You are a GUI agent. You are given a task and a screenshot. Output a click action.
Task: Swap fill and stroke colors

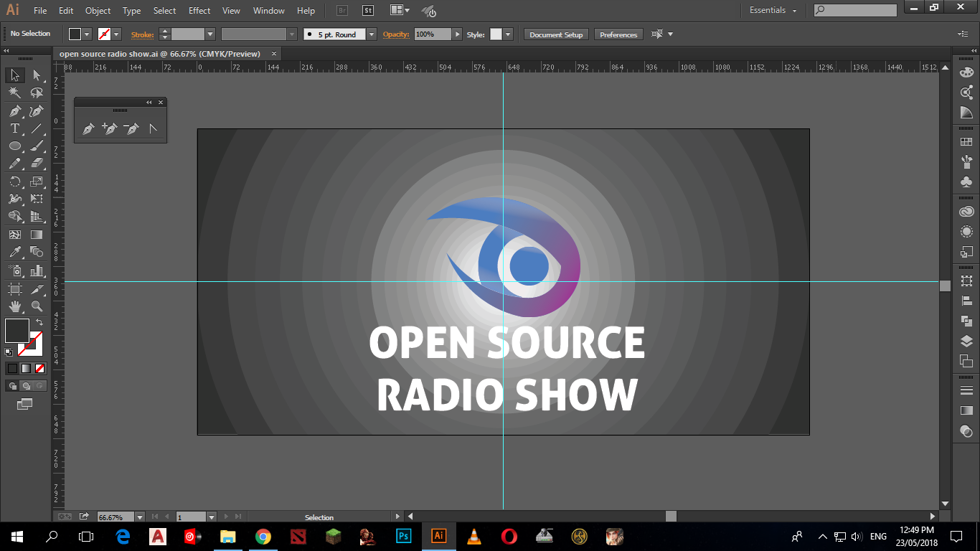pyautogui.click(x=39, y=323)
